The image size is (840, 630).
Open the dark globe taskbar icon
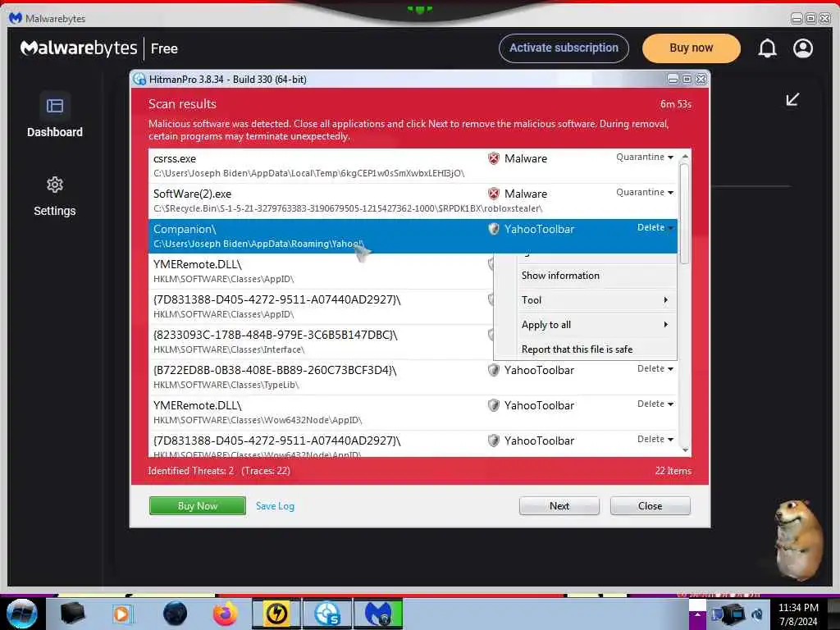(x=175, y=614)
